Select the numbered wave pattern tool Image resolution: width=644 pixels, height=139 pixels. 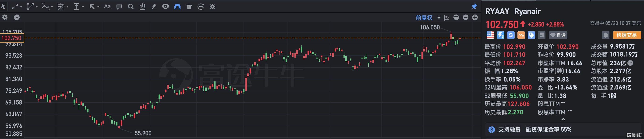pyautogui.click(x=46, y=7)
